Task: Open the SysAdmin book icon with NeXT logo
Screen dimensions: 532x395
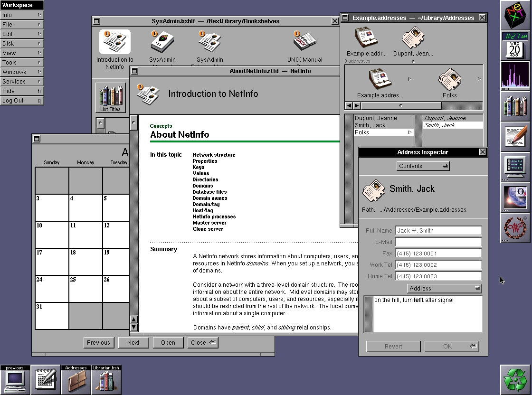Action: (x=162, y=42)
